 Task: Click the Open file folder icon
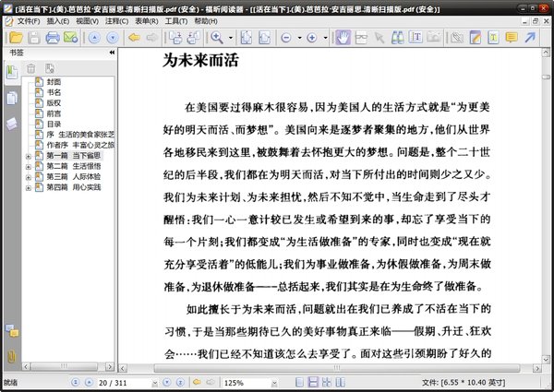point(14,38)
